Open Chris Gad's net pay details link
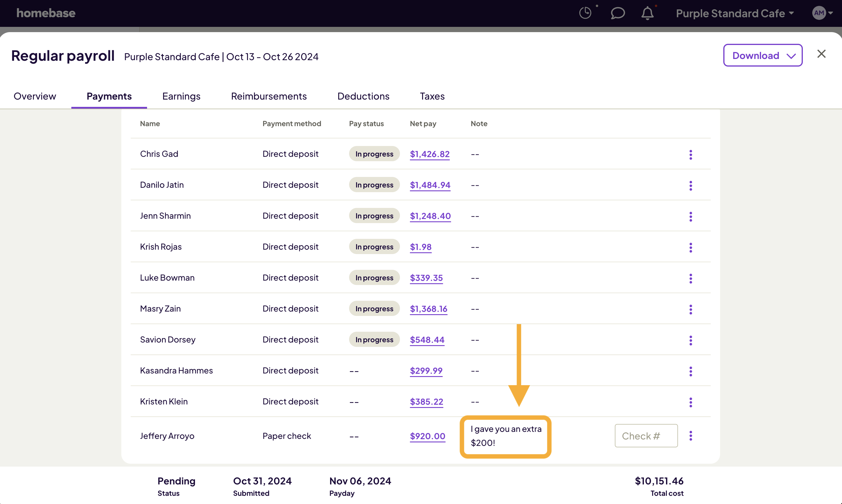The width and height of the screenshot is (842, 504). click(429, 154)
